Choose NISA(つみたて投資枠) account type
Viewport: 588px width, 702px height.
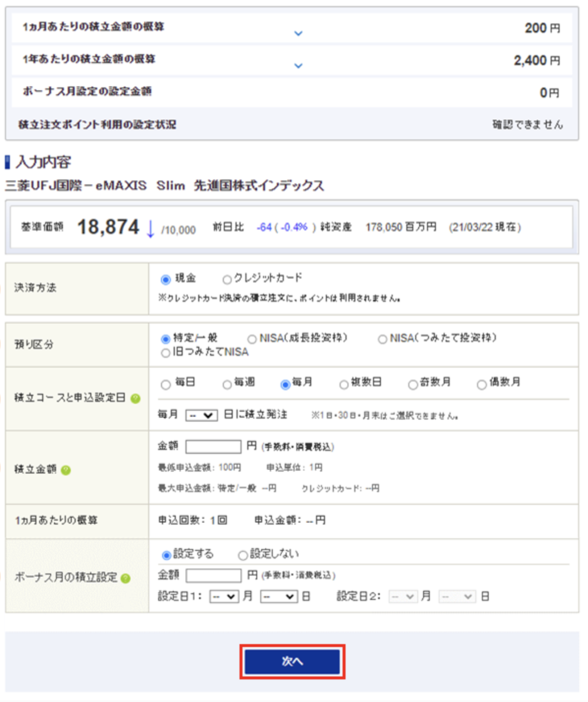383,339
